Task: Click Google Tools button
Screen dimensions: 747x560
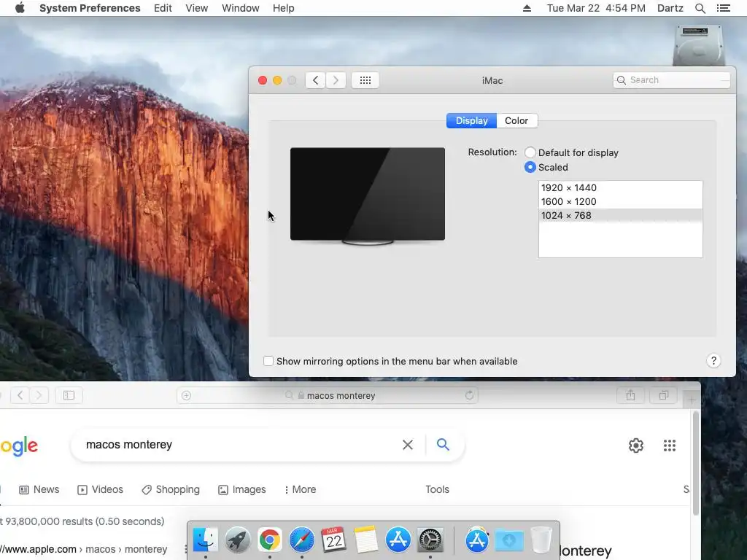Action: point(438,489)
